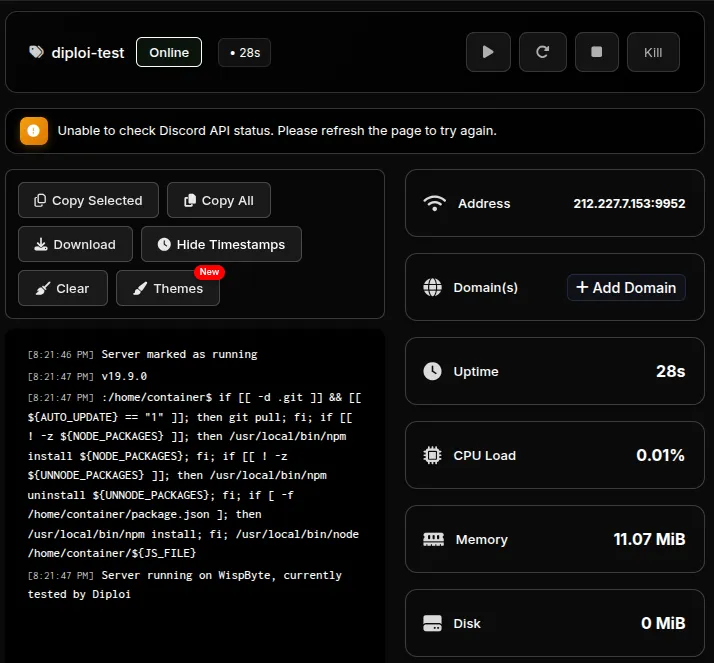Click the memory module icon
This screenshot has width=714, height=663.
433,539
